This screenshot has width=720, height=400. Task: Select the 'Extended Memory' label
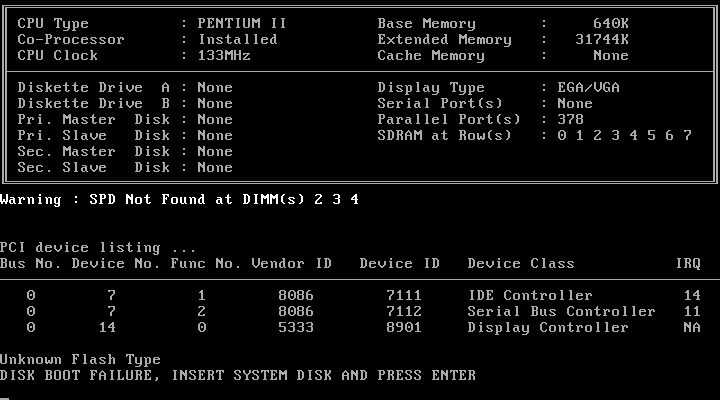444,39
